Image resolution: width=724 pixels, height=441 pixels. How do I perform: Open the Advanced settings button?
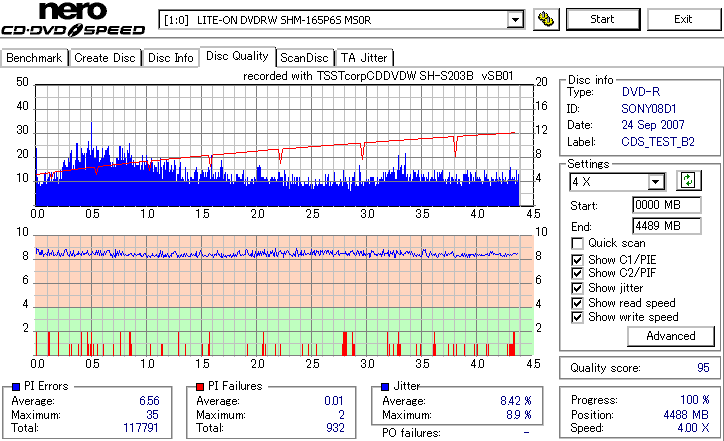(670, 336)
